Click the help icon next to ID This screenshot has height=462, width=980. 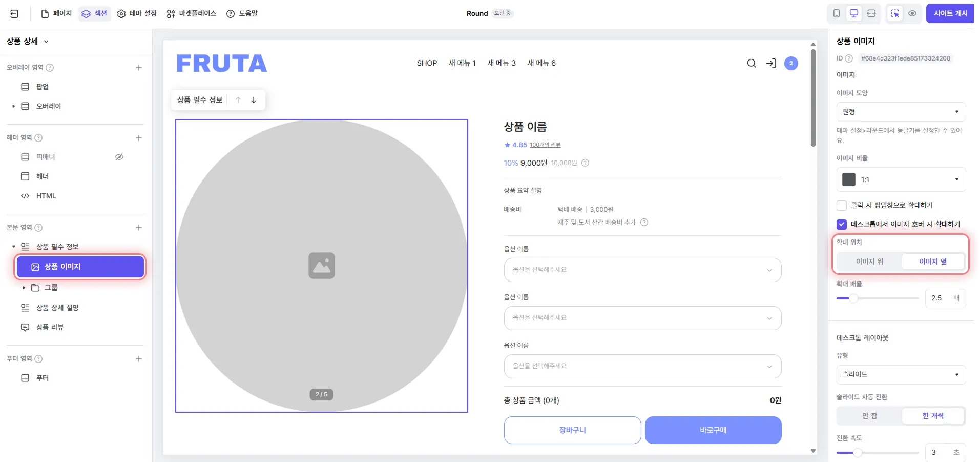[x=849, y=58]
